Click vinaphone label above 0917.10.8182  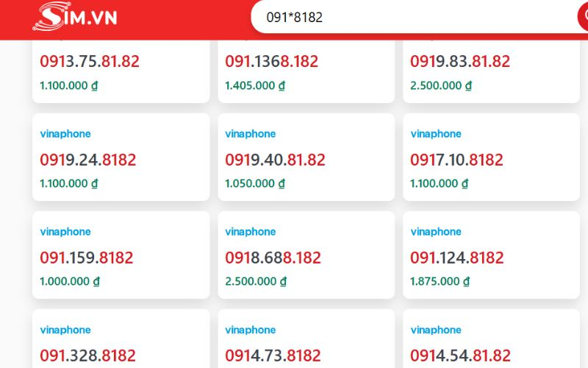(436, 134)
